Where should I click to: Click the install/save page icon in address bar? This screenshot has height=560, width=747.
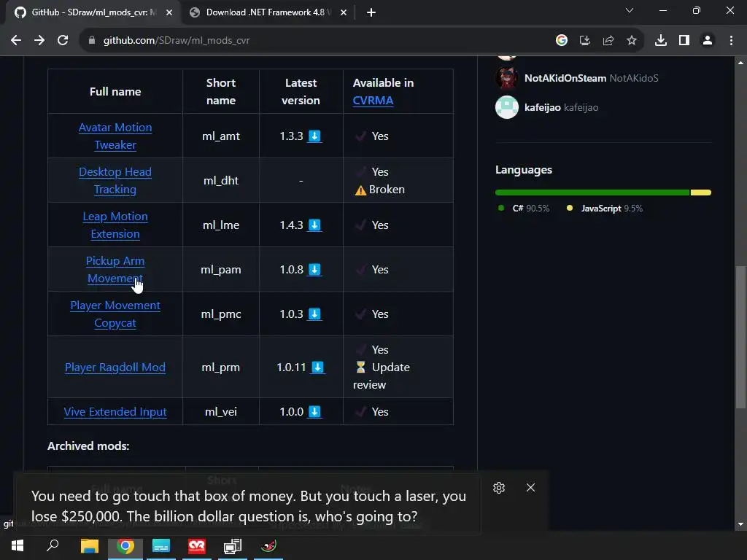(x=585, y=41)
